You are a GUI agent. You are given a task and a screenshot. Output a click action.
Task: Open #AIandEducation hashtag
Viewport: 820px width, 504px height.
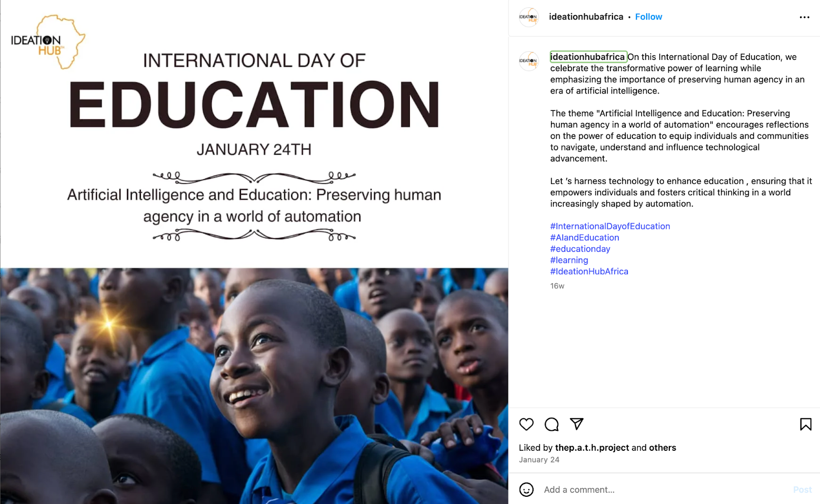584,238
